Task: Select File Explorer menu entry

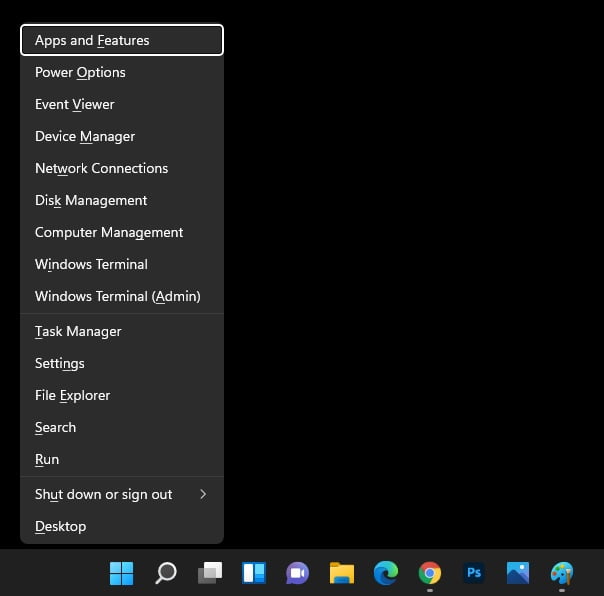Action: click(122, 395)
